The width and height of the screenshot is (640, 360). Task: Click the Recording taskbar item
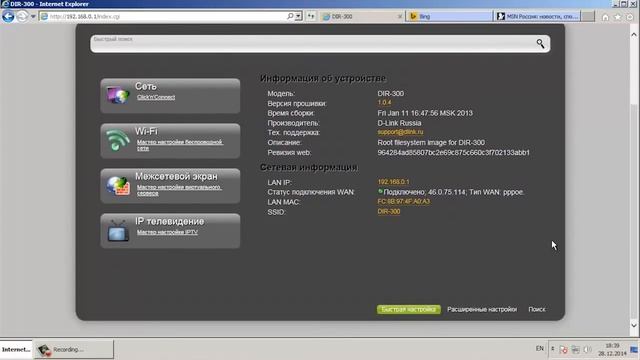[x=73, y=349]
